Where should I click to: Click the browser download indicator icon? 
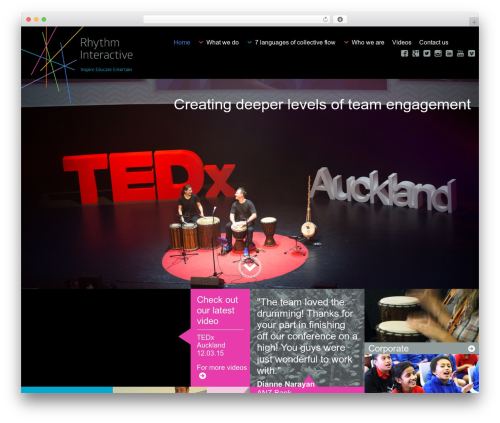coord(340,19)
